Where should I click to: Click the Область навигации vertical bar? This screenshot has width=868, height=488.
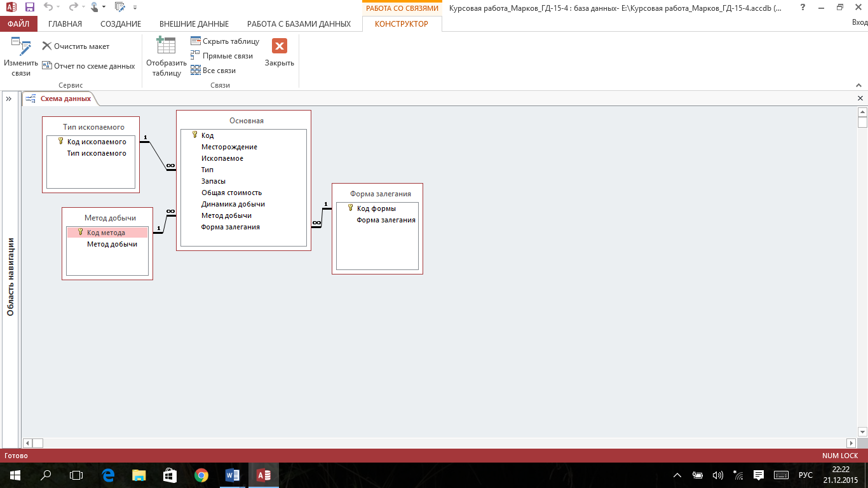10,276
